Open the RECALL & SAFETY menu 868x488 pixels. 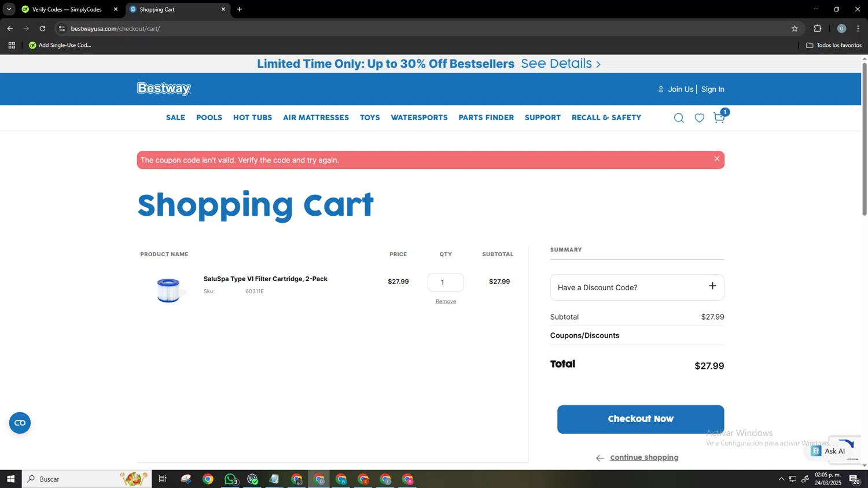pyautogui.click(x=606, y=117)
